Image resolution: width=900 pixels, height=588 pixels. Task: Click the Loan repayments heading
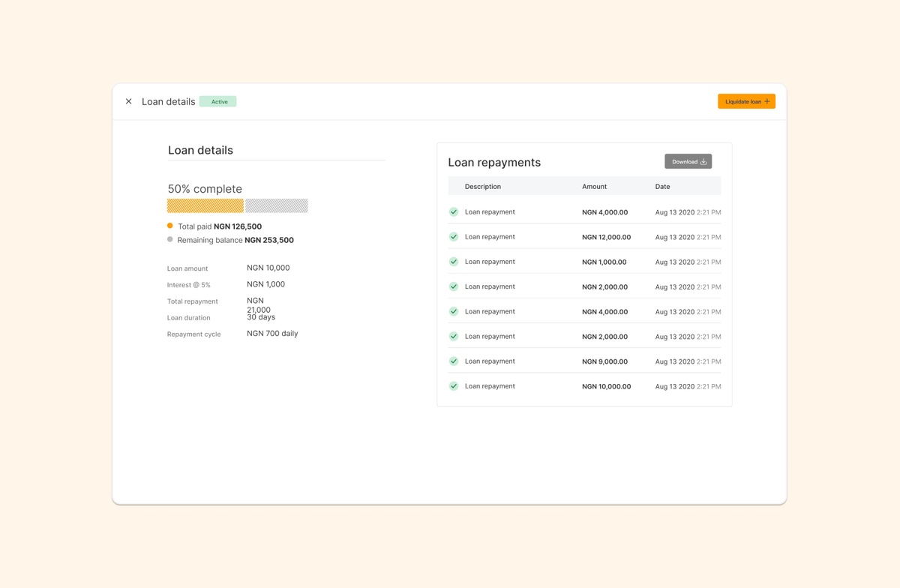coord(494,162)
